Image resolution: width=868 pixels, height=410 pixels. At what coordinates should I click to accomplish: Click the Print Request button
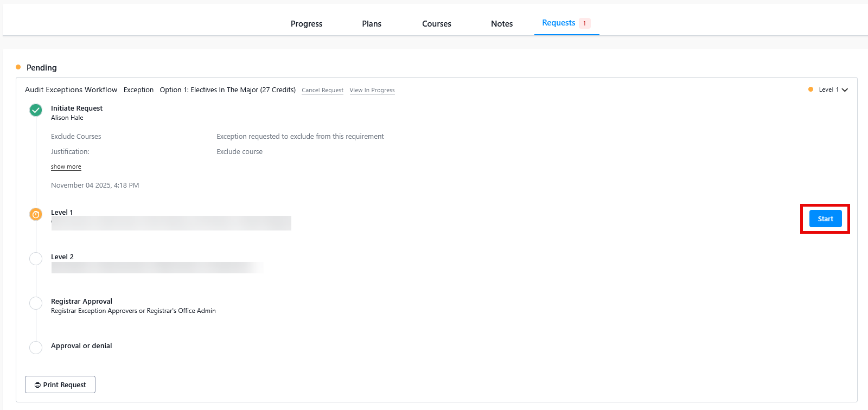tap(60, 385)
